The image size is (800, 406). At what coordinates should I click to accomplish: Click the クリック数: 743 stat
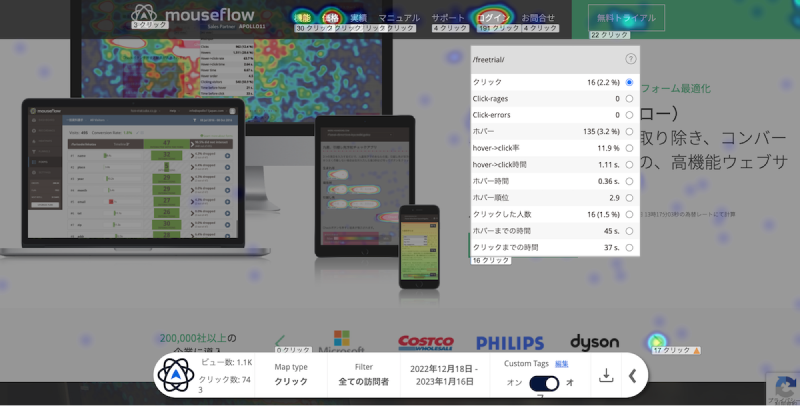(x=224, y=384)
